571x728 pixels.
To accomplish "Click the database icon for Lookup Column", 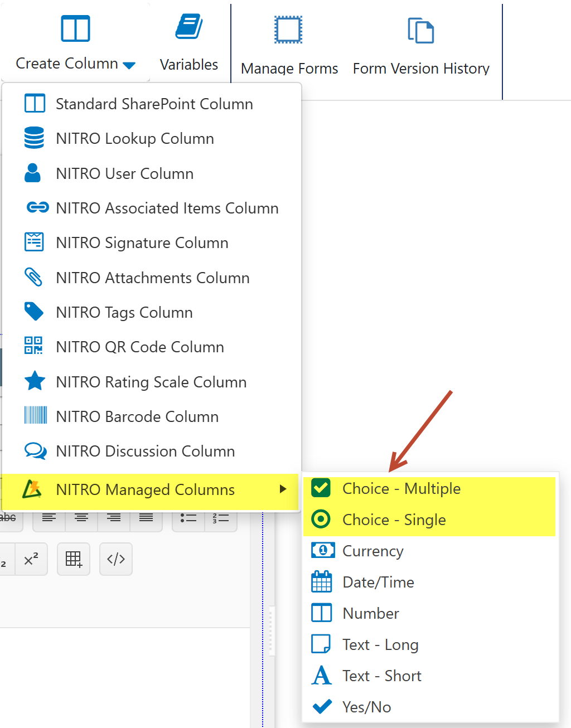I will coord(34,138).
